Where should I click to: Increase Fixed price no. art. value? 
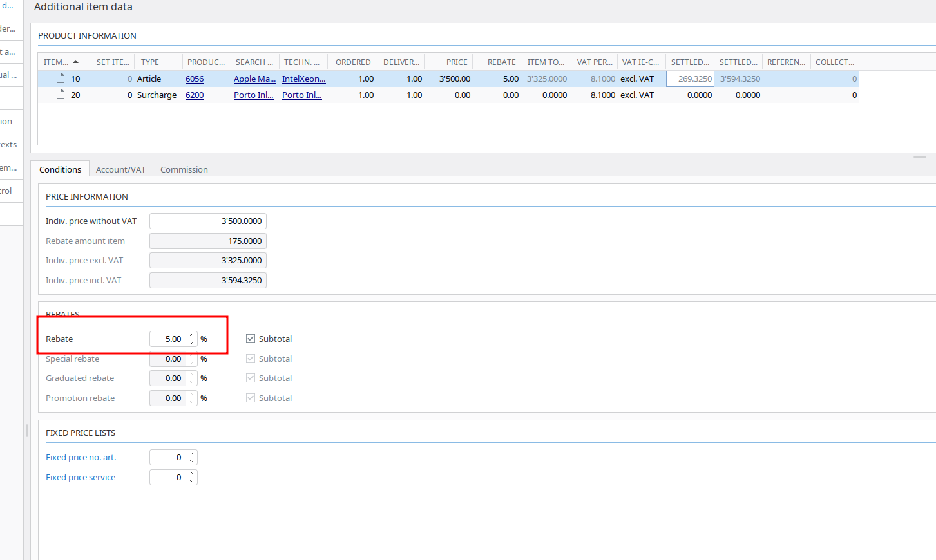(192, 454)
